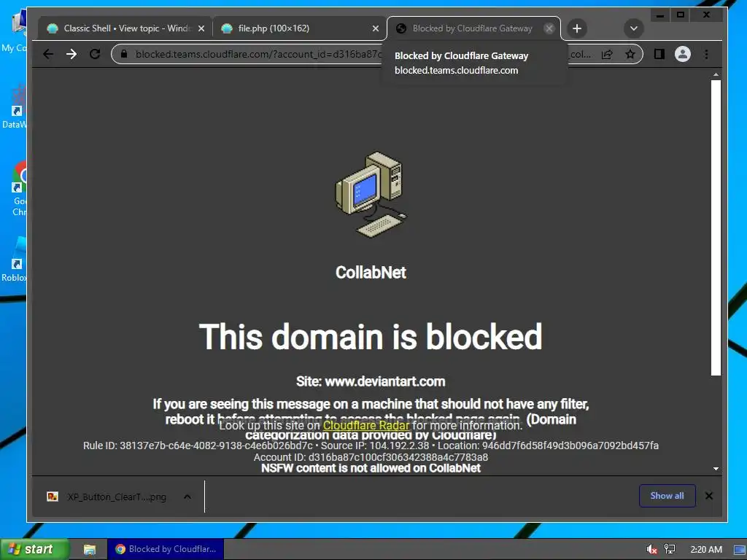Dismiss the downloads bar
The width and height of the screenshot is (747, 560).
tap(709, 496)
